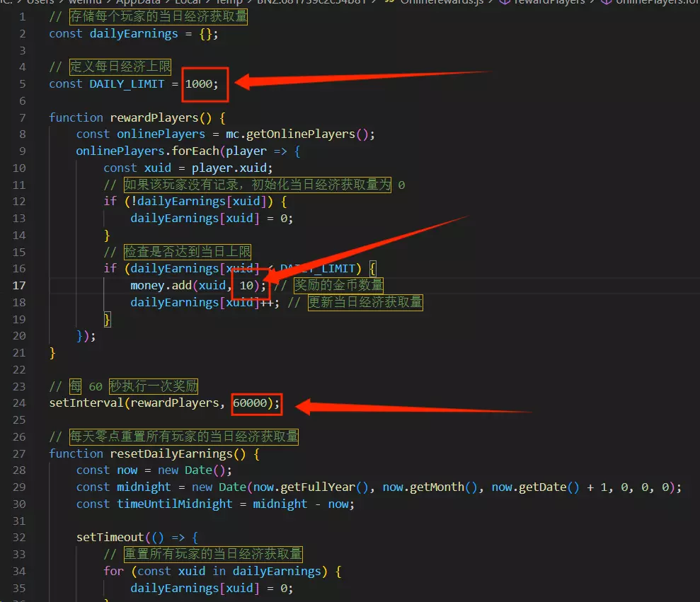The image size is (700, 602).
Task: Click the for keyword on line 34
Action: (x=113, y=571)
